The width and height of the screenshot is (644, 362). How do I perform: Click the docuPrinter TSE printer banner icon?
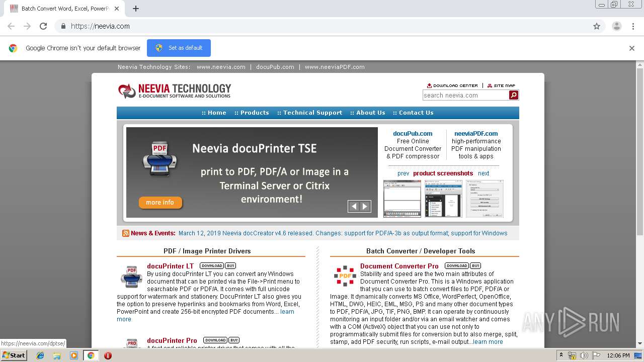point(159,159)
